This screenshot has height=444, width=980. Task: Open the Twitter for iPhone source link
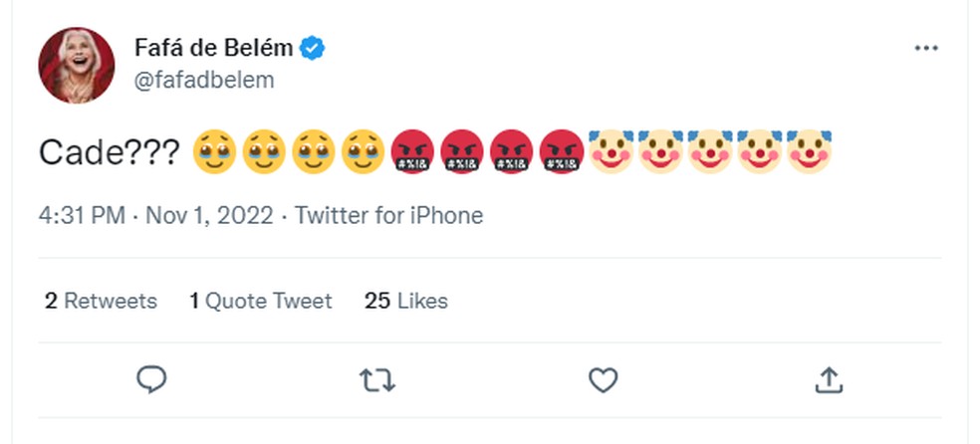pyautogui.click(x=388, y=215)
